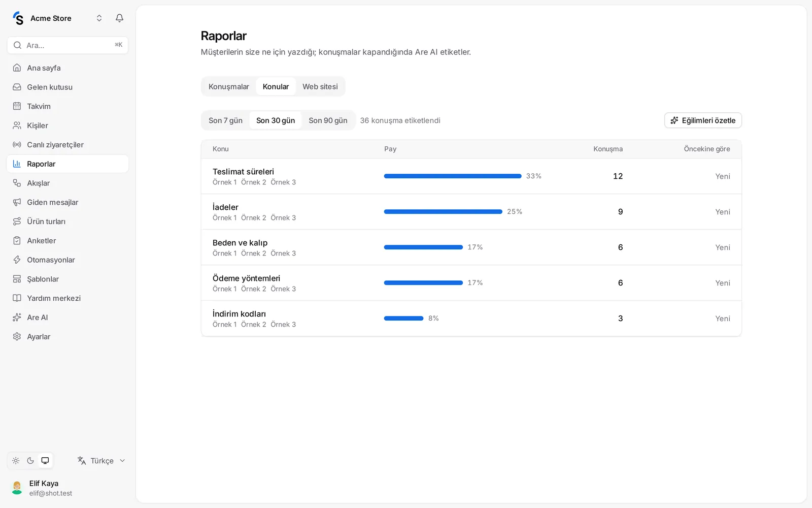Go to Kişiler people icon
The image size is (812, 508).
tap(17, 125)
